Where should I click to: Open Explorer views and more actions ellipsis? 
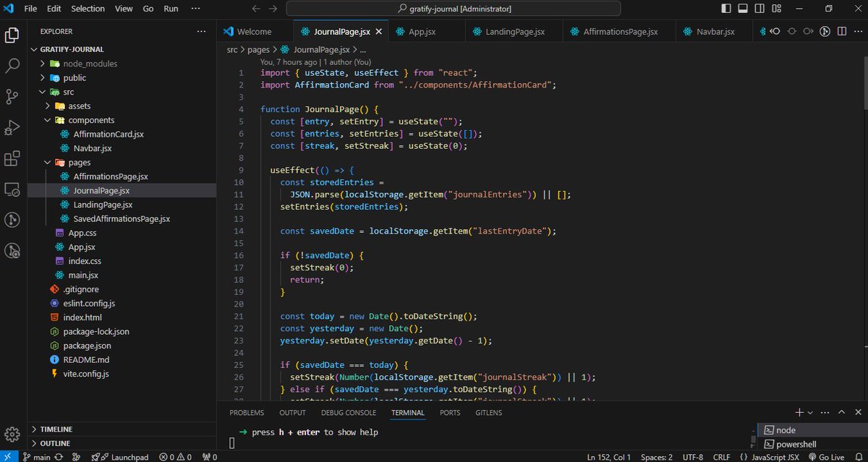pos(202,32)
